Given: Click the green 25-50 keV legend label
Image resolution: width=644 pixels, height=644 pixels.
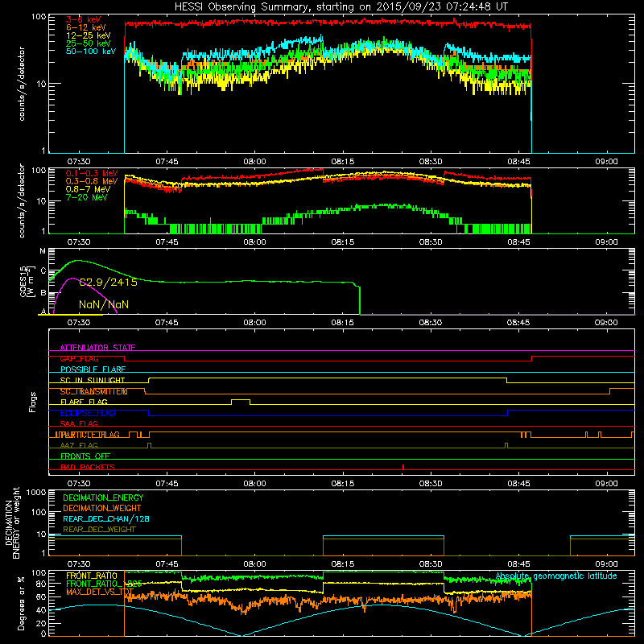Looking at the screenshot, I should click(x=89, y=43).
